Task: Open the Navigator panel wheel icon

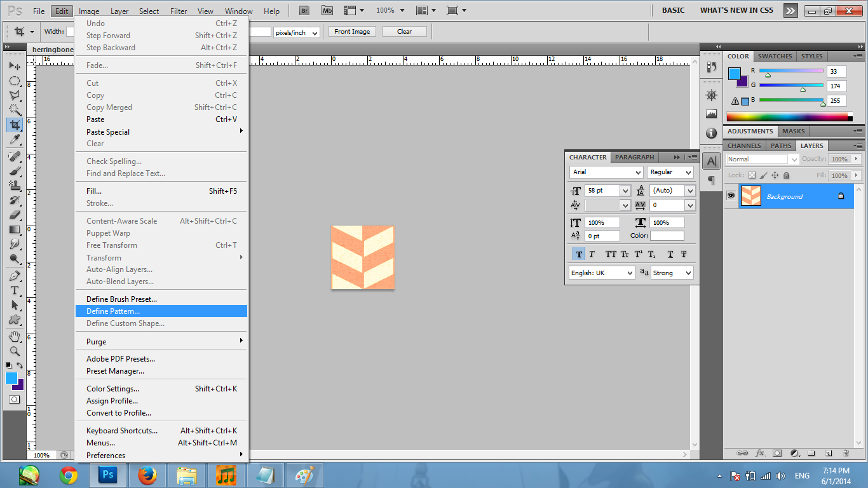Action: [x=712, y=95]
